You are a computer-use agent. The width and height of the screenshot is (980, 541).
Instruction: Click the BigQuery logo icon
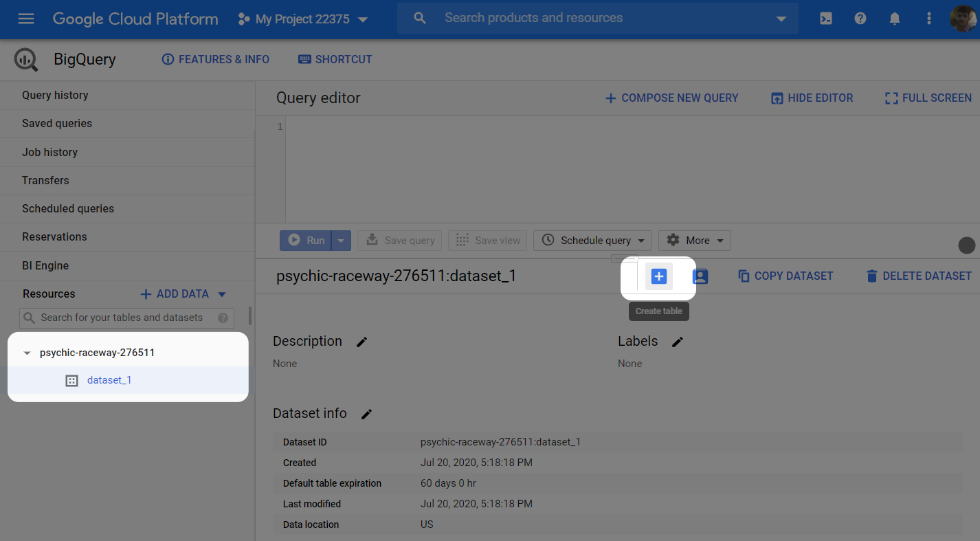pos(27,60)
